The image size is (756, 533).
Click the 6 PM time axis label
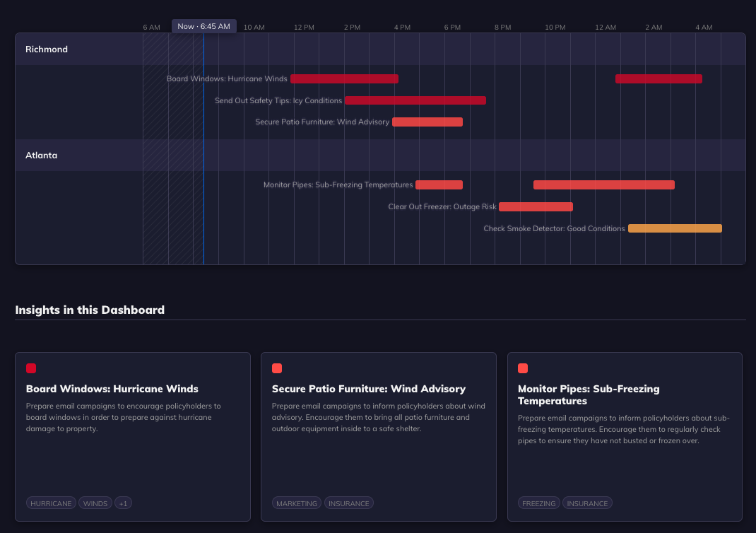[x=452, y=28]
